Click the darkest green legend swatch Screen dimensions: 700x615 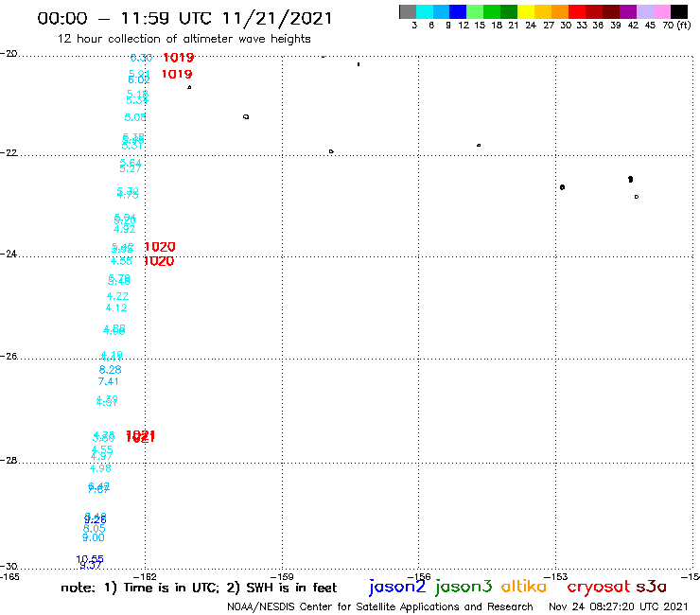[x=509, y=11]
